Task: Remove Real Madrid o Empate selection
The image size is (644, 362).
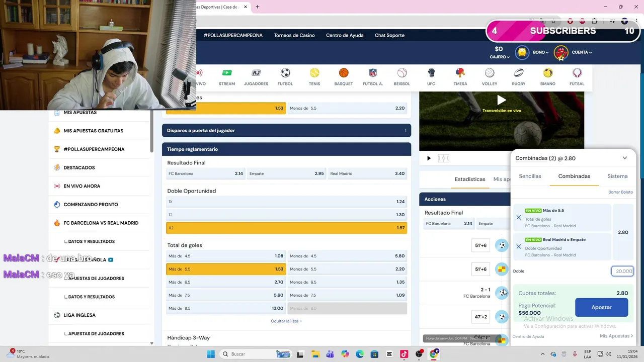Action: [x=519, y=247]
